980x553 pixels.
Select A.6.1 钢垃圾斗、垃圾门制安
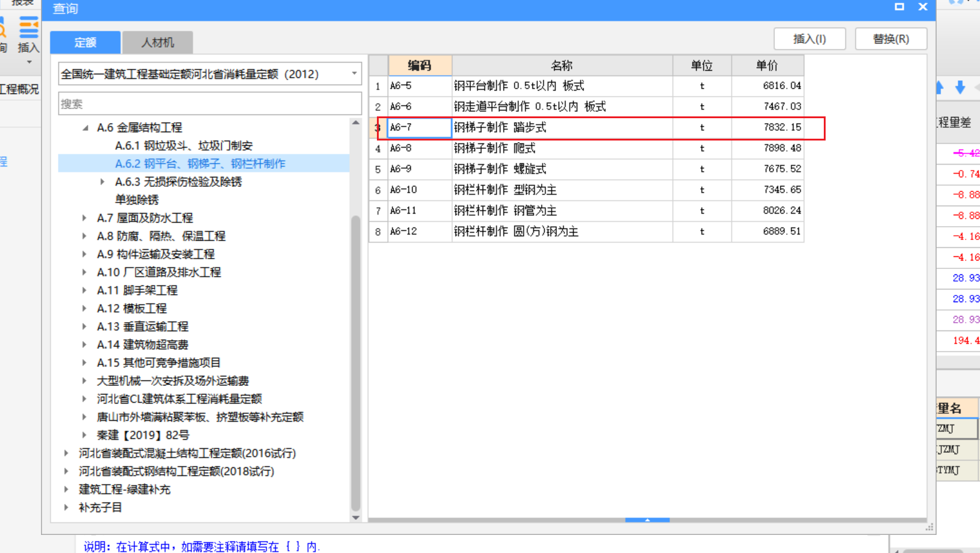184,145
